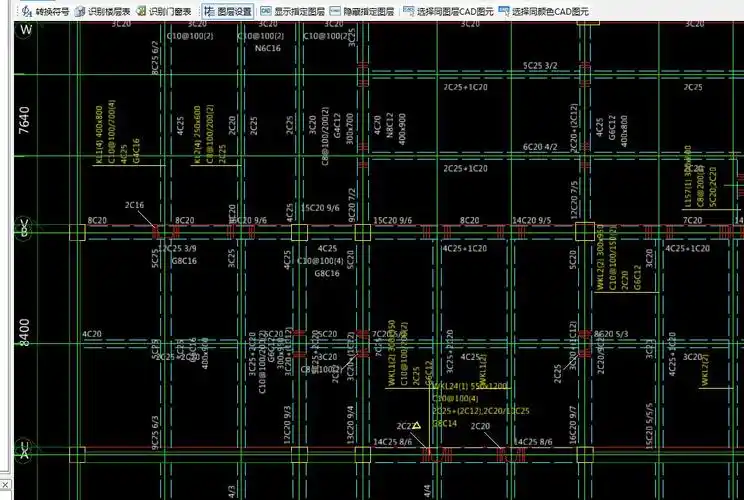Click 显示指定图层 to show specified layer

click(293, 11)
